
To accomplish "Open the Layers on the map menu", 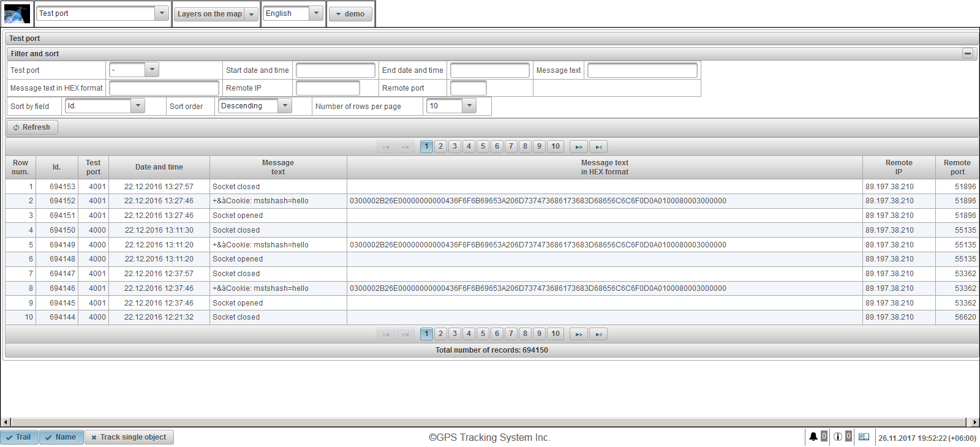I will (x=216, y=14).
